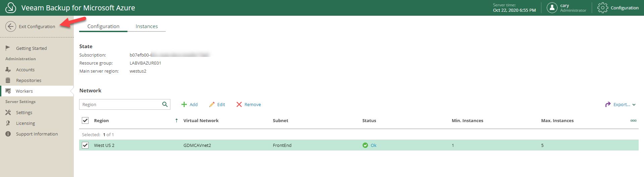This screenshot has width=644, height=177.
Task: Click the server time Oct 22, 2020 text
Action: point(514,10)
